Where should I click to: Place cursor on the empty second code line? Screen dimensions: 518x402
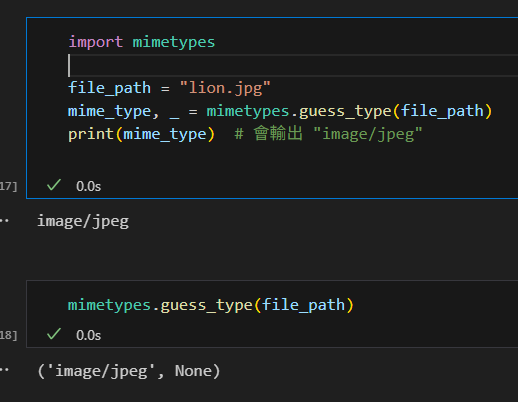(x=293, y=65)
